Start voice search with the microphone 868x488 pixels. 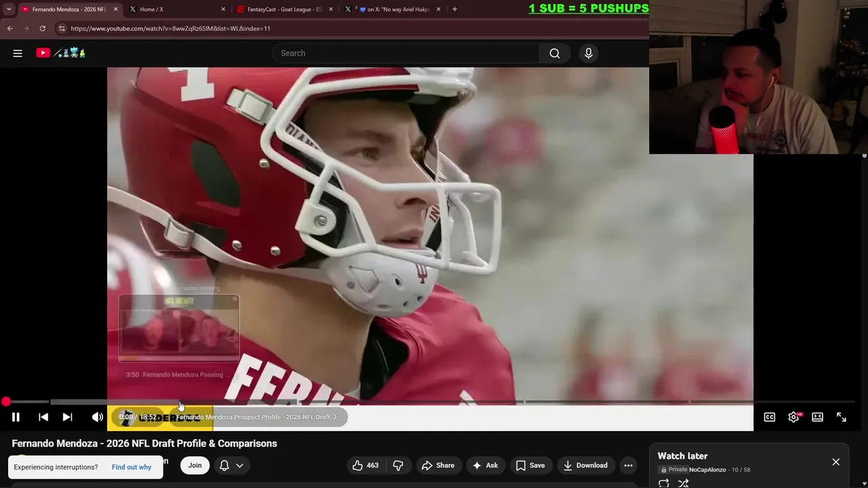(x=589, y=53)
